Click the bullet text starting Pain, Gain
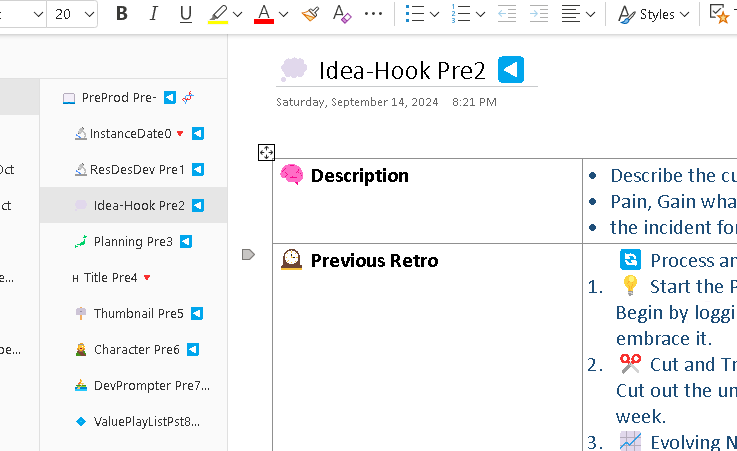Image resolution: width=737 pixels, height=451 pixels. (x=674, y=202)
